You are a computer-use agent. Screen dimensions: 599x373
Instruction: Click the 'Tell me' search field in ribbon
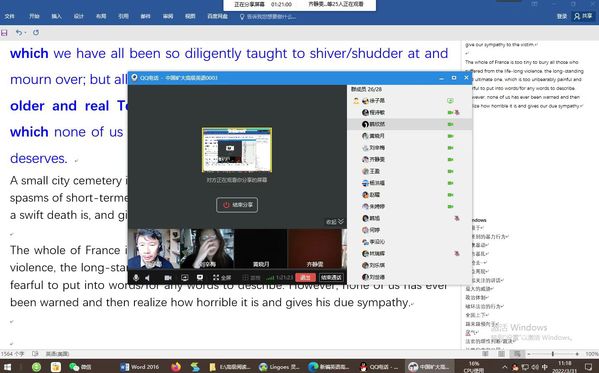pyautogui.click(x=267, y=17)
